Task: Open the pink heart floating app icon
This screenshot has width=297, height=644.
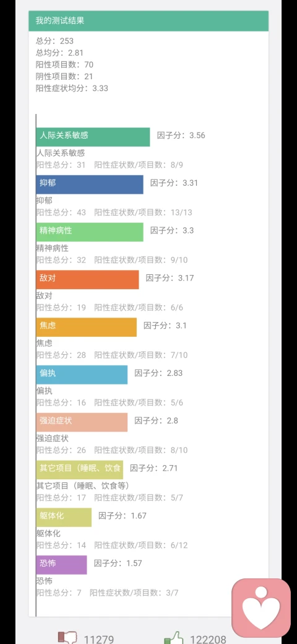Action: 261,608
